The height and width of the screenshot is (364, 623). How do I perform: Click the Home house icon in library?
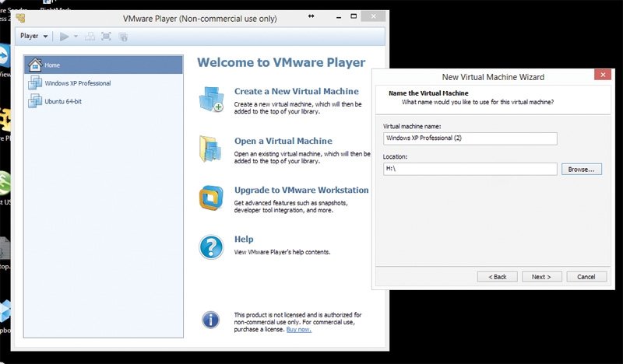pos(35,65)
